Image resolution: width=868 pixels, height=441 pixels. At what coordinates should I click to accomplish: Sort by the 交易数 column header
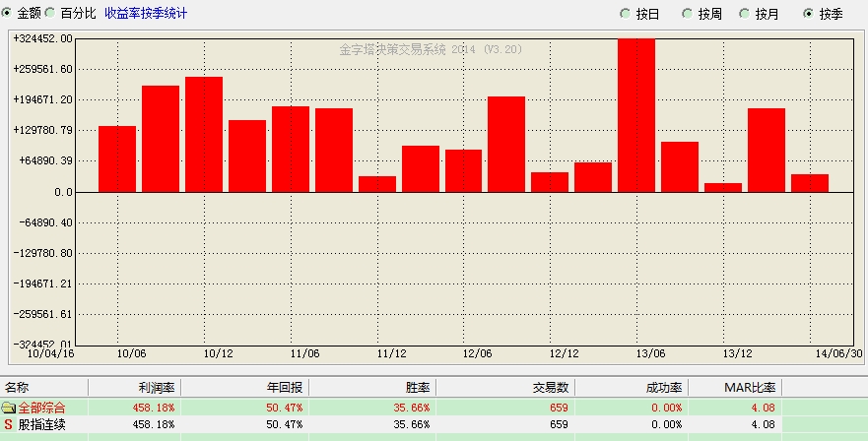click(x=505, y=387)
